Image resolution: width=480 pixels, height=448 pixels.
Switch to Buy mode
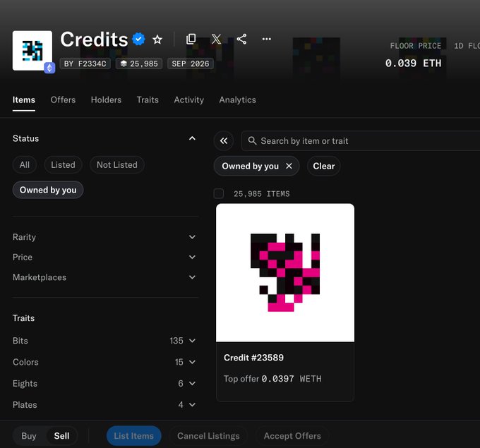coord(29,436)
